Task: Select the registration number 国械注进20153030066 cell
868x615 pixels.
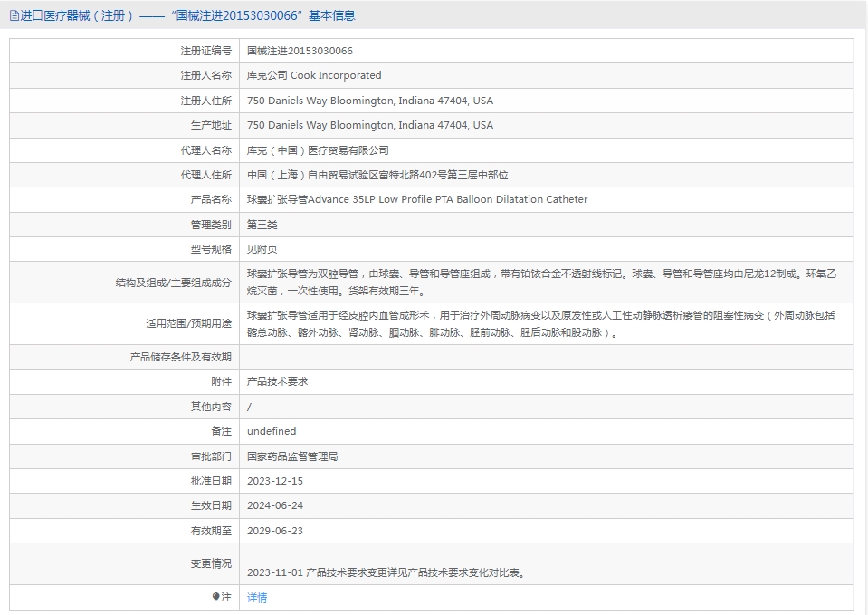Action: point(300,51)
